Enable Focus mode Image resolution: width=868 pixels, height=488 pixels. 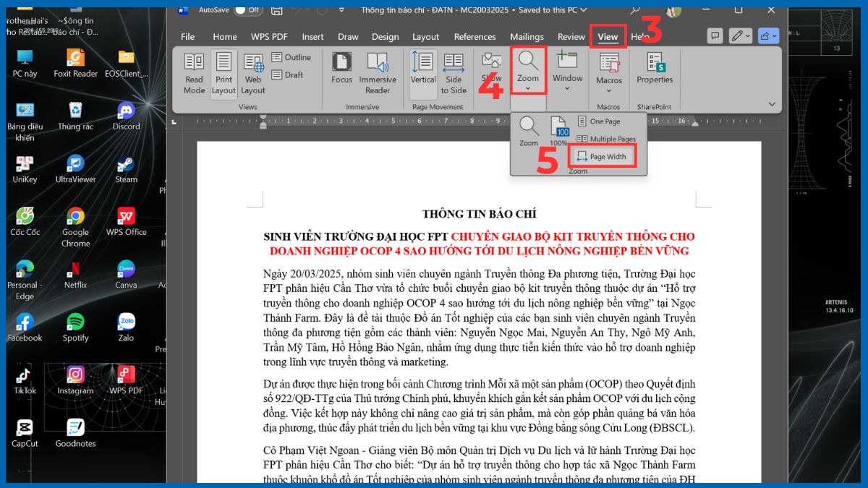click(x=341, y=72)
